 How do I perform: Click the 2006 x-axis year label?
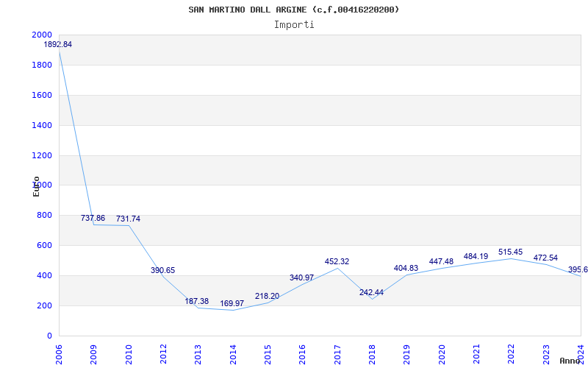pyautogui.click(x=60, y=353)
